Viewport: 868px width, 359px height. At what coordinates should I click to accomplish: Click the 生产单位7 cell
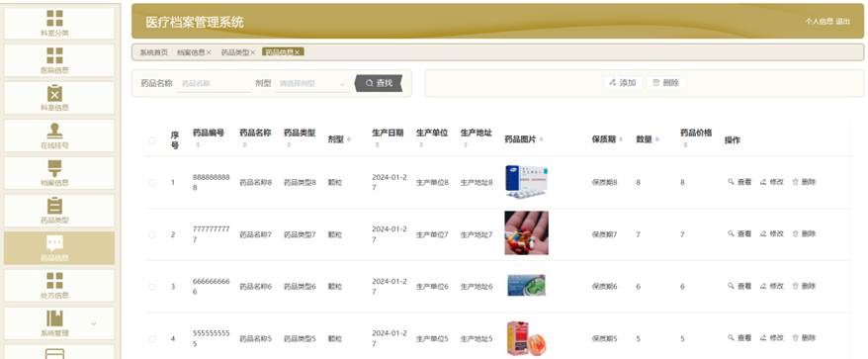[432, 235]
